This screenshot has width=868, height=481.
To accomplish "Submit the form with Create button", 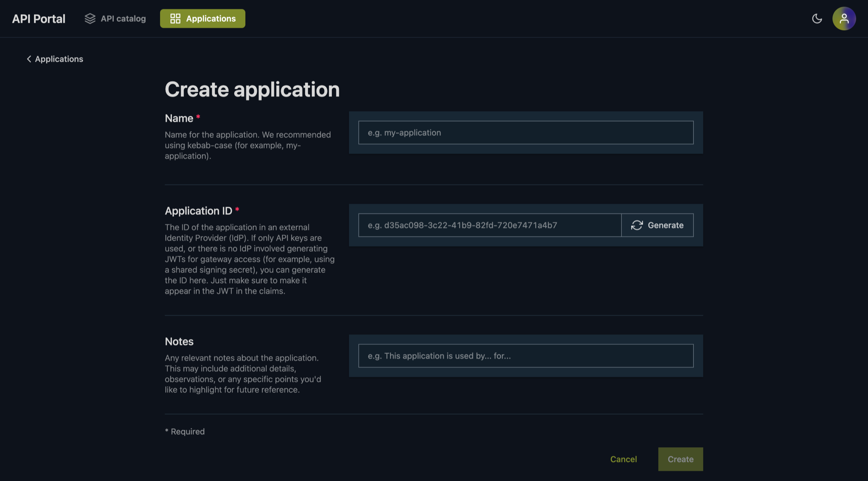I will coord(680,459).
